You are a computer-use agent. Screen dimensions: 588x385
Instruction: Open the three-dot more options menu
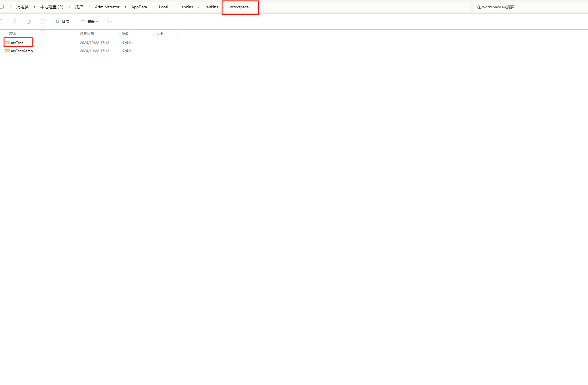pyautogui.click(x=110, y=22)
